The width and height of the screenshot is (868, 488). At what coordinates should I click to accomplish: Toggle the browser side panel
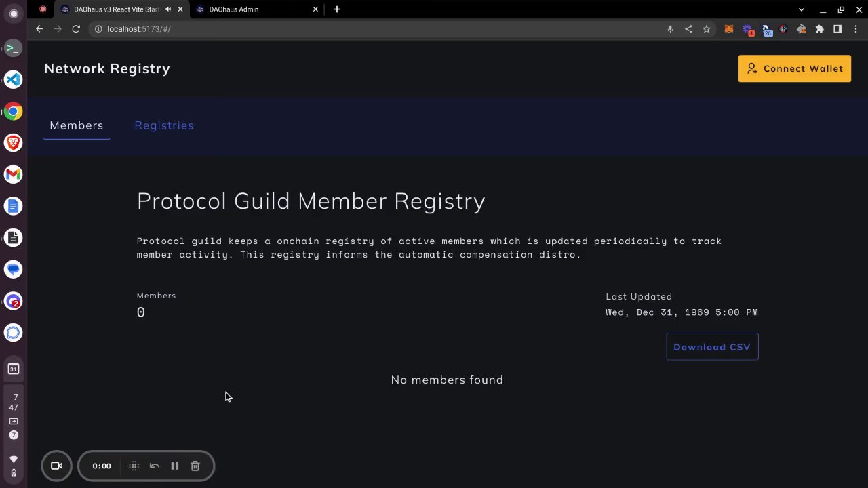click(837, 29)
